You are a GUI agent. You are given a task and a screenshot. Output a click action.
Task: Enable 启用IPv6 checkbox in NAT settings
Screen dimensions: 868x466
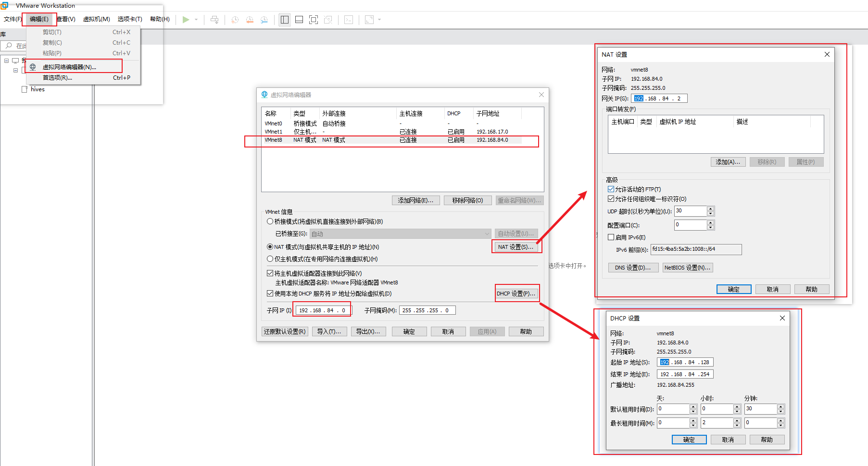click(x=611, y=237)
